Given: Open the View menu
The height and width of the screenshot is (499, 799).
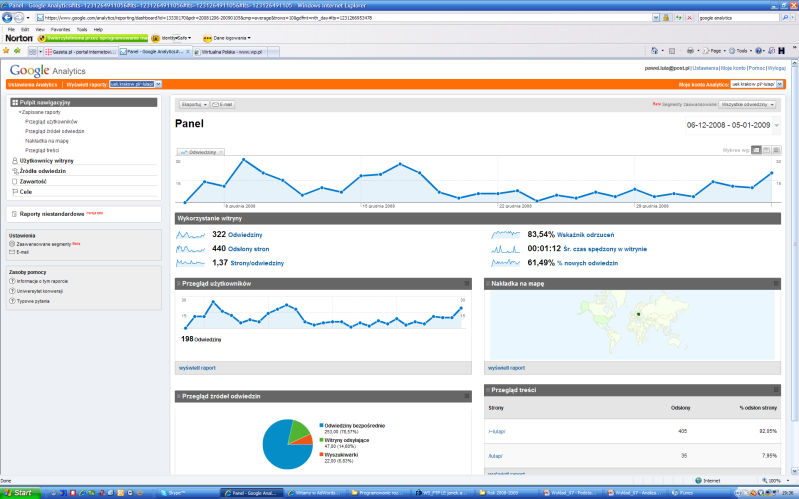Looking at the screenshot, I should (40, 30).
